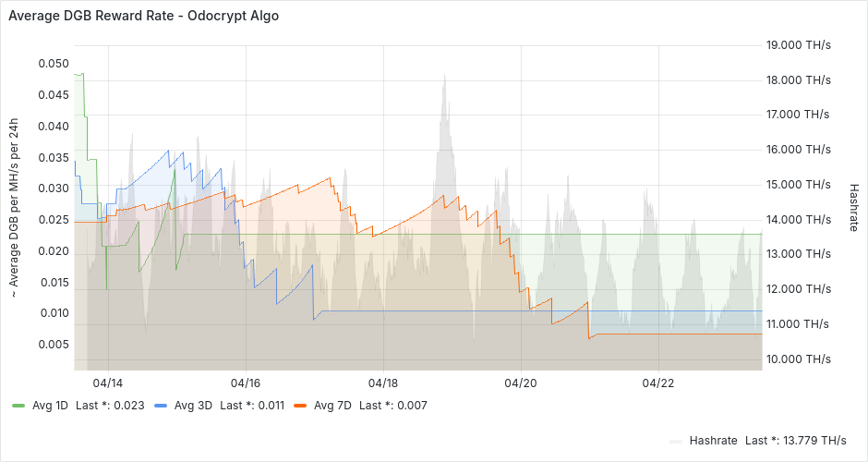
Task: Select the 04/22 date tick on x-axis
Action: pyautogui.click(x=657, y=382)
